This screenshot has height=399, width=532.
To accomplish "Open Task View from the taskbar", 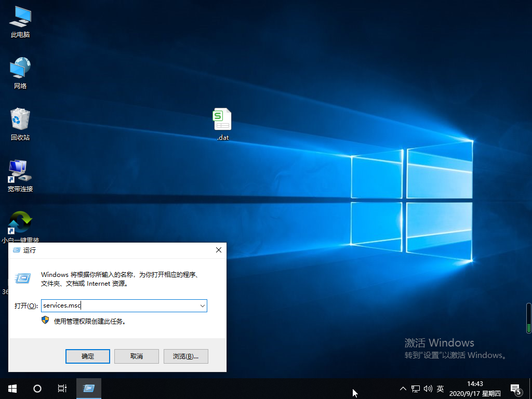I will [62, 388].
